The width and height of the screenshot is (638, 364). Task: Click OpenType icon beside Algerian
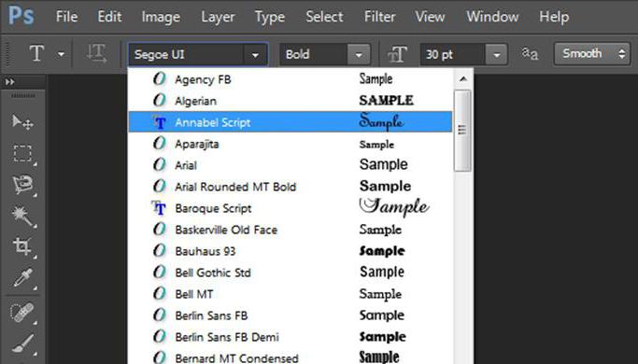click(x=160, y=100)
